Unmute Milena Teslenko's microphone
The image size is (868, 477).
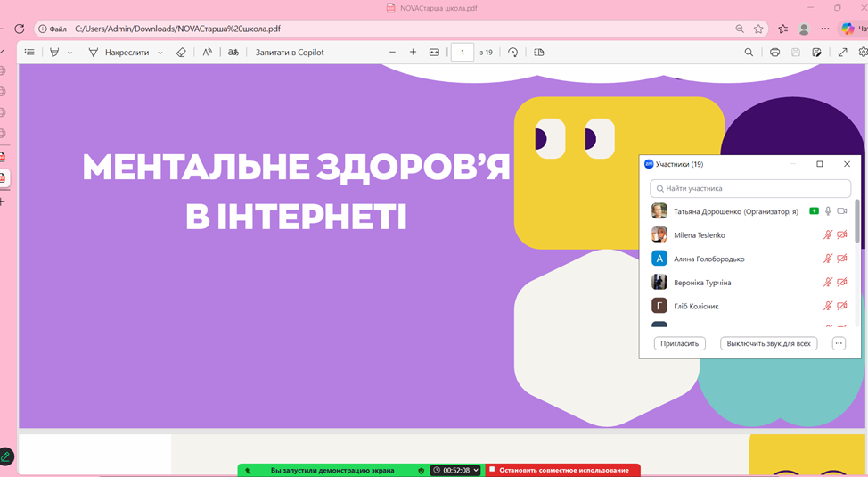828,235
